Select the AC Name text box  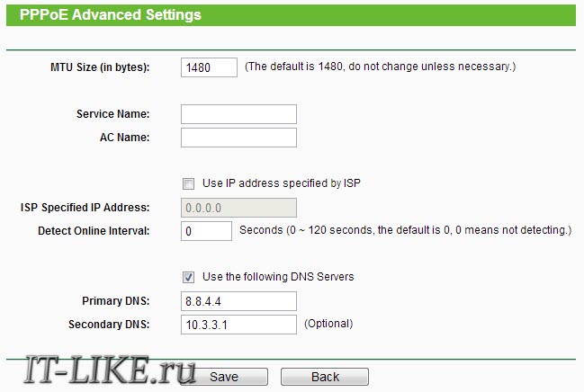(238, 138)
